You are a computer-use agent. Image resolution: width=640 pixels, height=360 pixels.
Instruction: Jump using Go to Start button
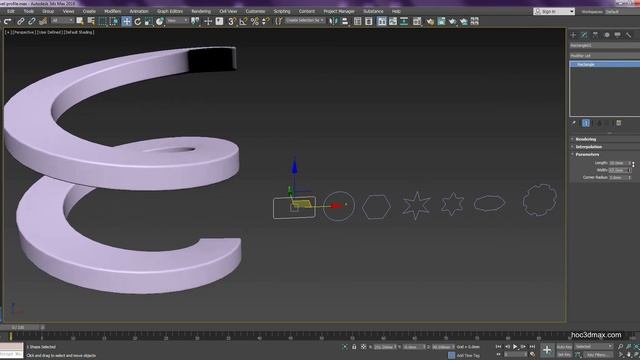pos(498,347)
